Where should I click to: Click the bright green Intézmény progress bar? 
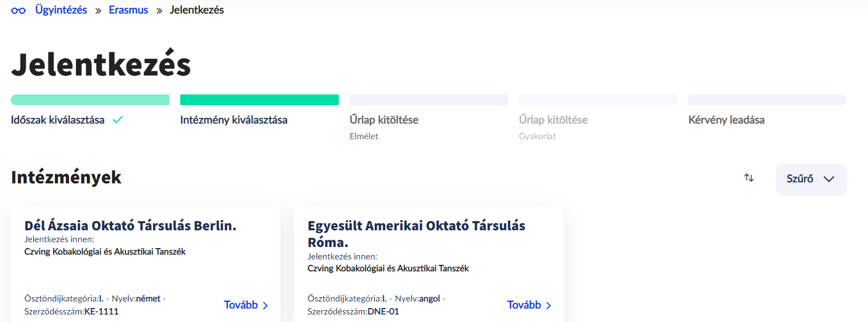[259, 100]
